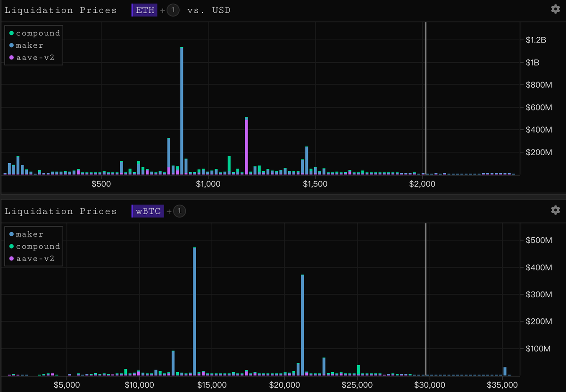Click the $5,000 x-axis label
This screenshot has width=566, height=392.
[67, 385]
